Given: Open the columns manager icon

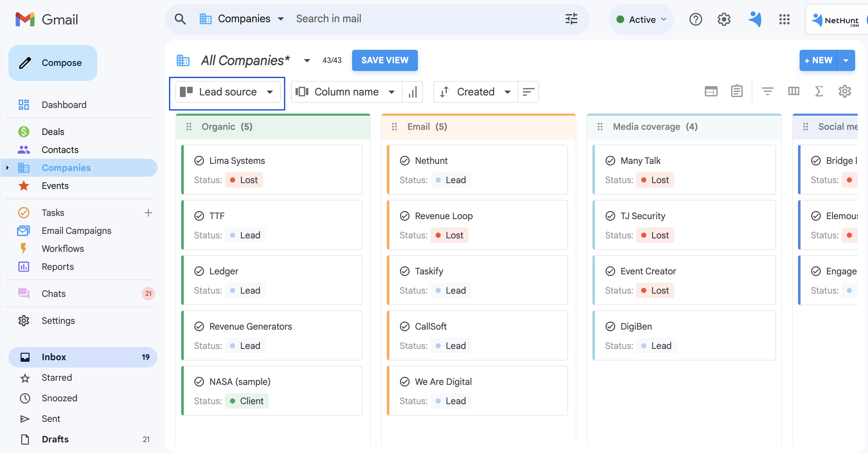Looking at the screenshot, I should click(x=793, y=91).
